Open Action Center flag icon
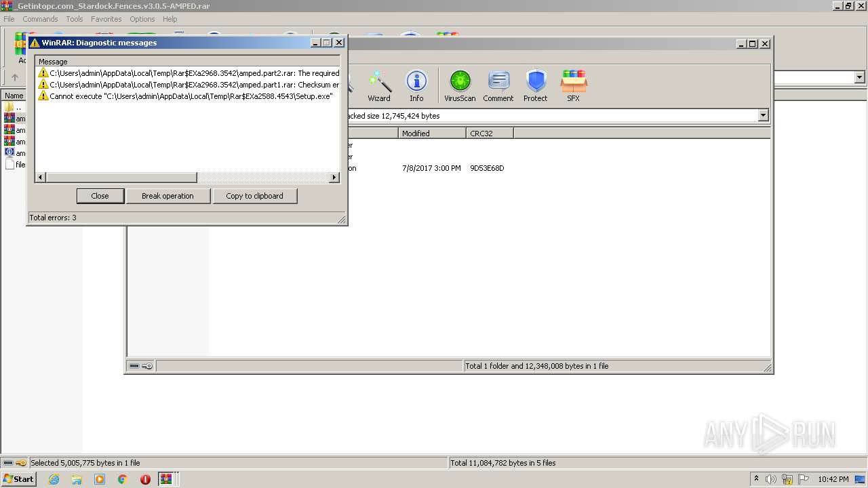Viewport: 868px width, 488px height. [x=804, y=479]
